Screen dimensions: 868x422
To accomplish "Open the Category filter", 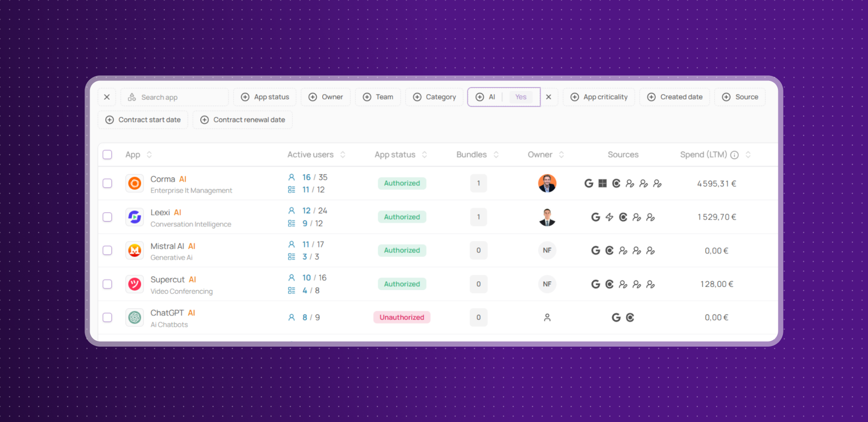I will tap(434, 97).
